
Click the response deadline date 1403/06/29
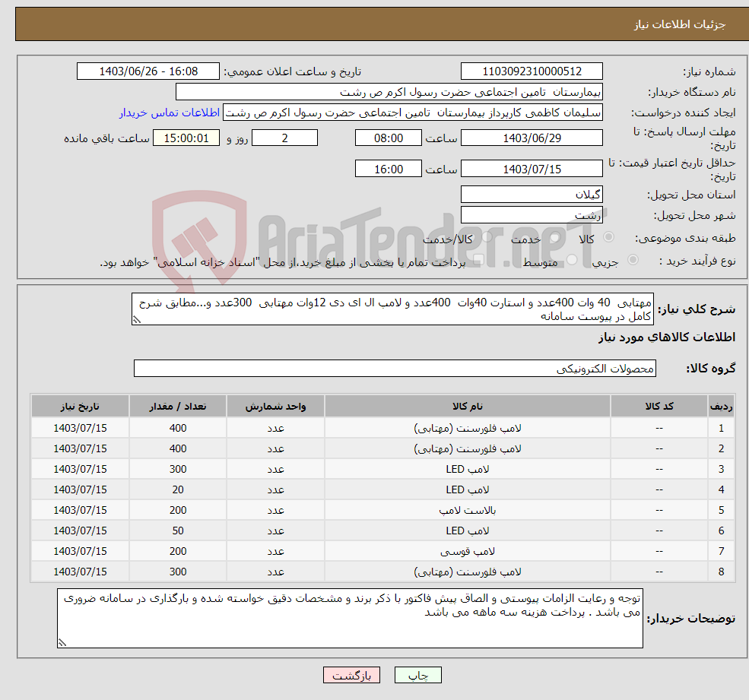pyautogui.click(x=532, y=138)
